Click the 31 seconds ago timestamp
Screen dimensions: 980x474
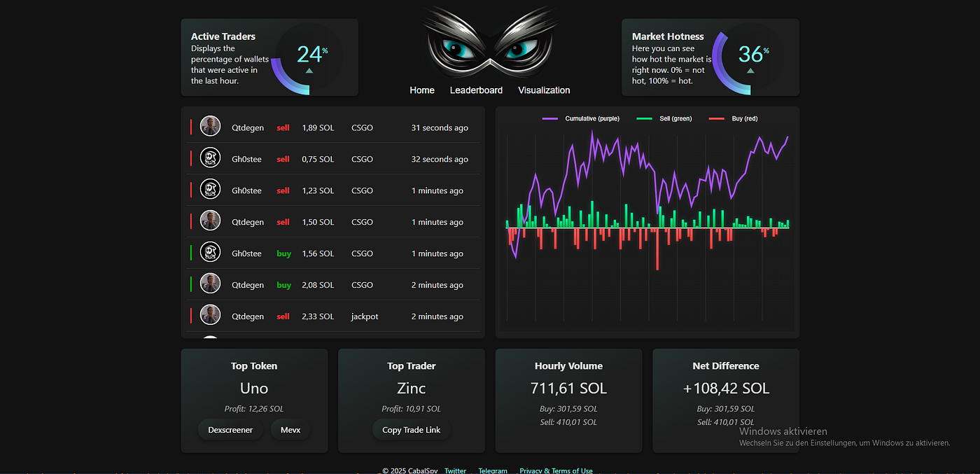tap(440, 128)
